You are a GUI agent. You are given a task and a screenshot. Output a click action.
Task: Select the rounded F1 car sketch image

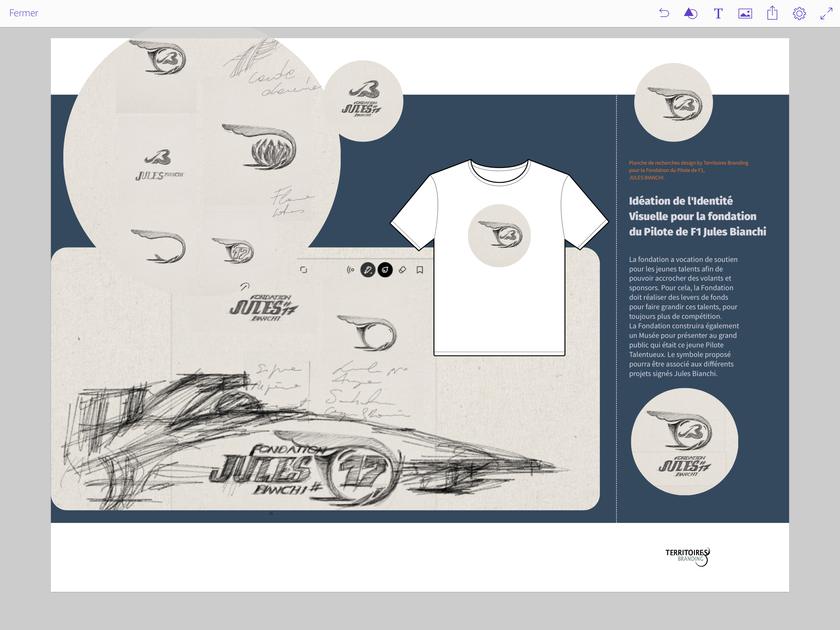pos(325,379)
